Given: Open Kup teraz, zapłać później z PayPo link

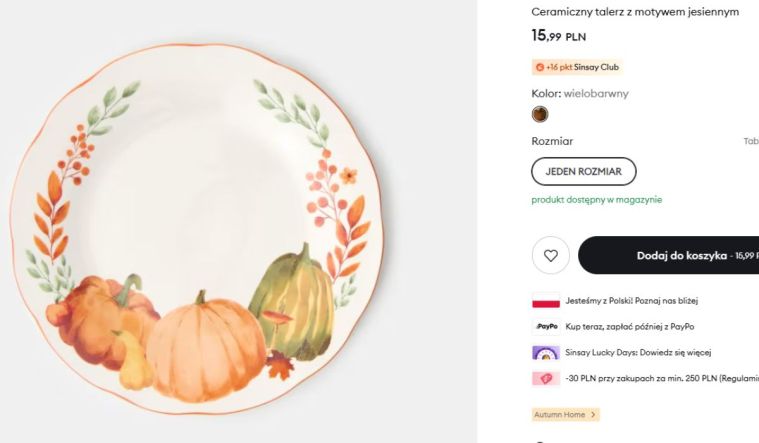Looking at the screenshot, I should pos(630,327).
